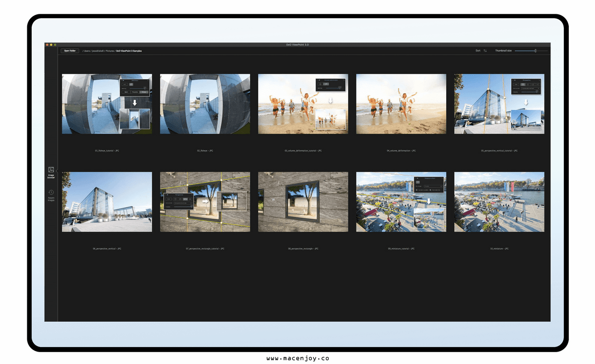The image size is (595, 364).
Task: Select the 02_fisheye thumbnail
Action: pyautogui.click(x=205, y=104)
